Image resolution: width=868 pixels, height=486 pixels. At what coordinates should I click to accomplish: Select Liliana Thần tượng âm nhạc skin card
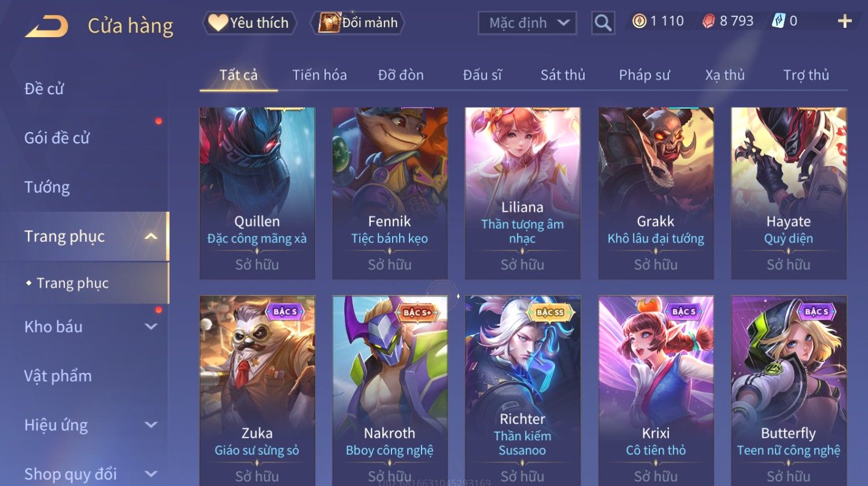(522, 193)
